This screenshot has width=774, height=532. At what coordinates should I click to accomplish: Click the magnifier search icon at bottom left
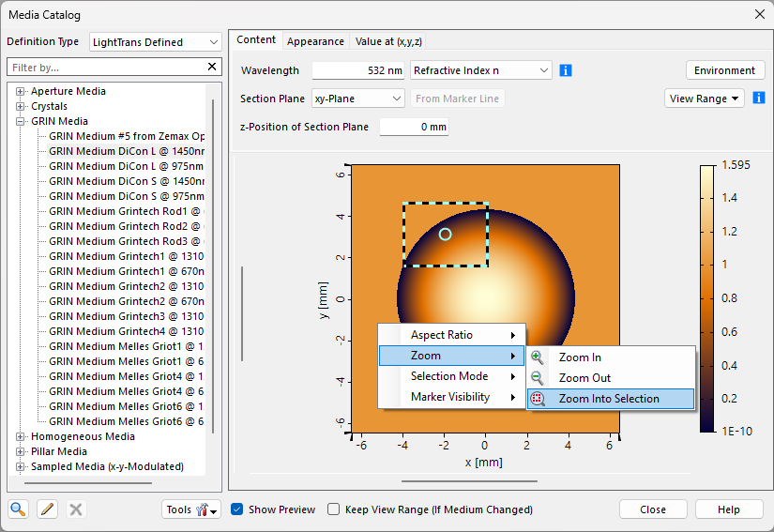pos(18,509)
